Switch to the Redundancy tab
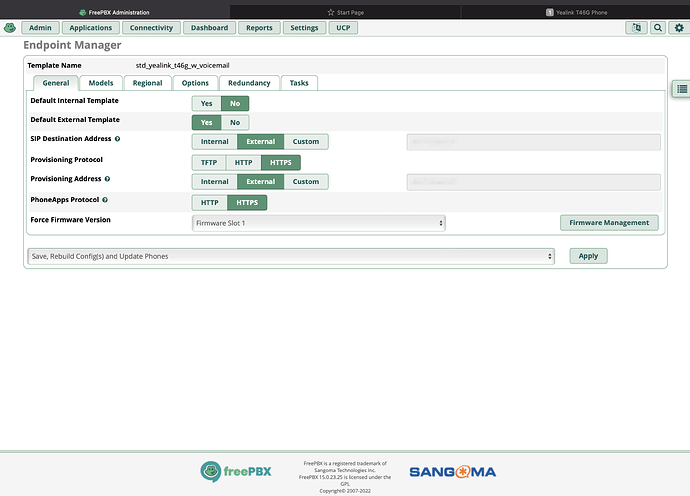Screen dimensions: 690x496 [249, 83]
